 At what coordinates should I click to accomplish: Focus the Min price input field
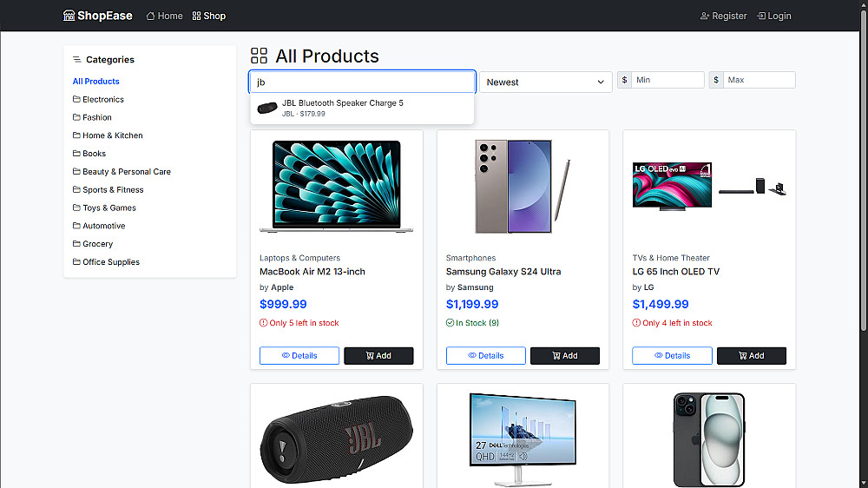click(x=667, y=80)
